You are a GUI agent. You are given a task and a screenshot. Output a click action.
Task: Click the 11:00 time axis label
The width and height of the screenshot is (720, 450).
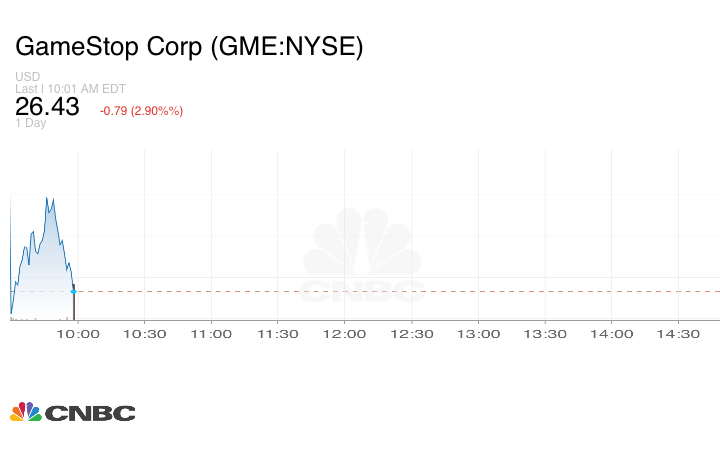pos(211,334)
